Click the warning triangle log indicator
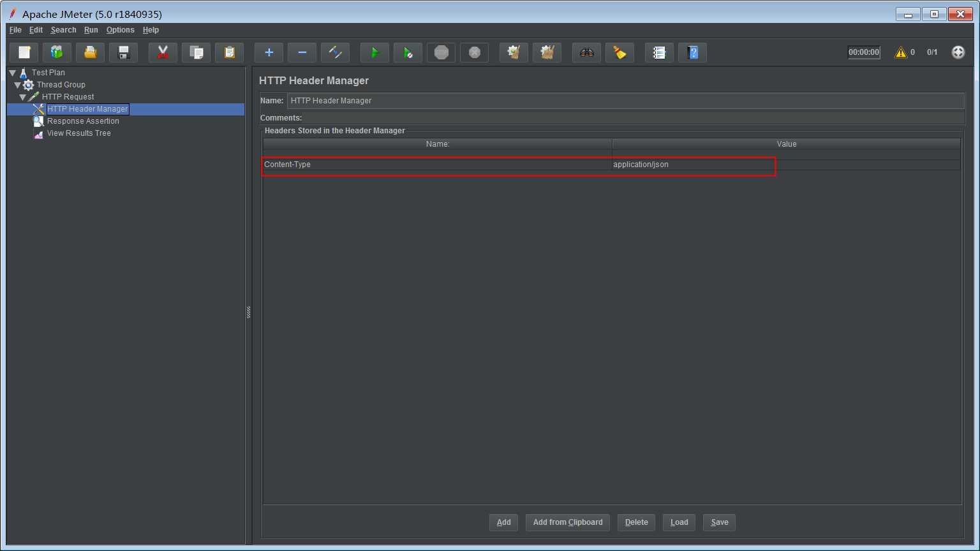The image size is (980, 551). pyautogui.click(x=901, y=52)
